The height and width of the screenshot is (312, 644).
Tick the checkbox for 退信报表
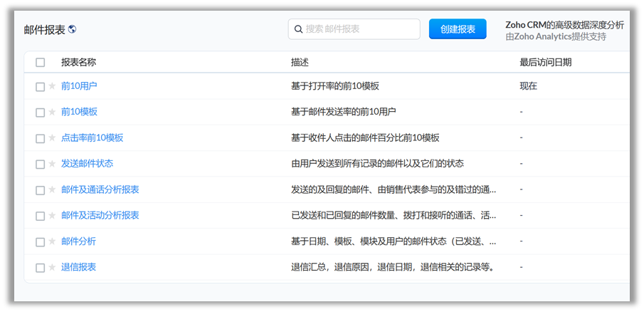pyautogui.click(x=40, y=268)
